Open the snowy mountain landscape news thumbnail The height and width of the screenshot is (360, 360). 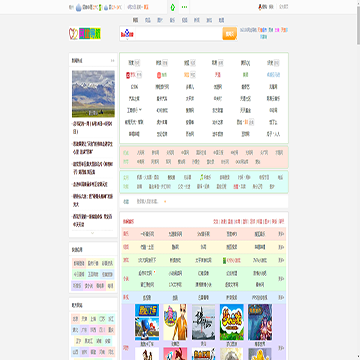(93, 93)
